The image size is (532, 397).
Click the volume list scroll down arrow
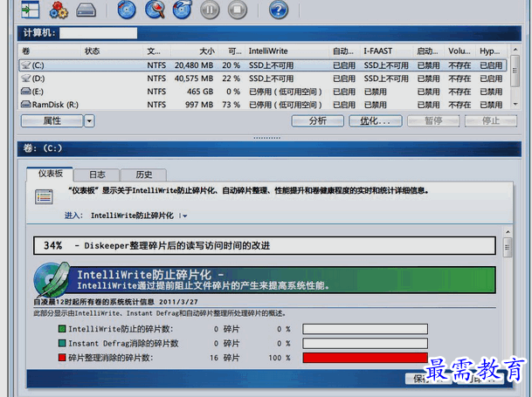pos(515,104)
